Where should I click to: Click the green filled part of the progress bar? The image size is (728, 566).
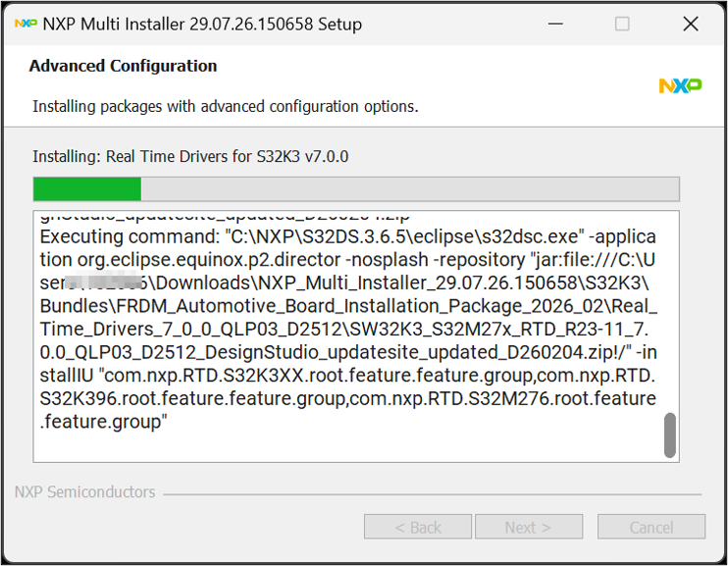[87, 189]
